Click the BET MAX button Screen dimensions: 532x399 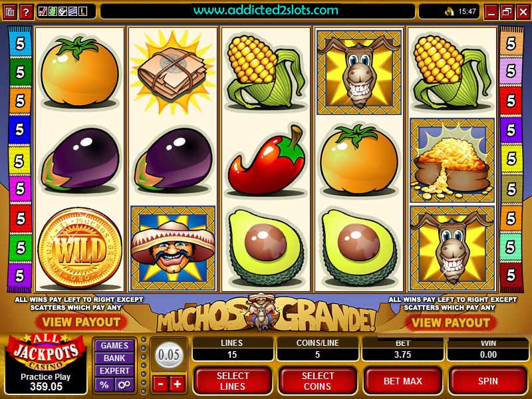click(403, 380)
